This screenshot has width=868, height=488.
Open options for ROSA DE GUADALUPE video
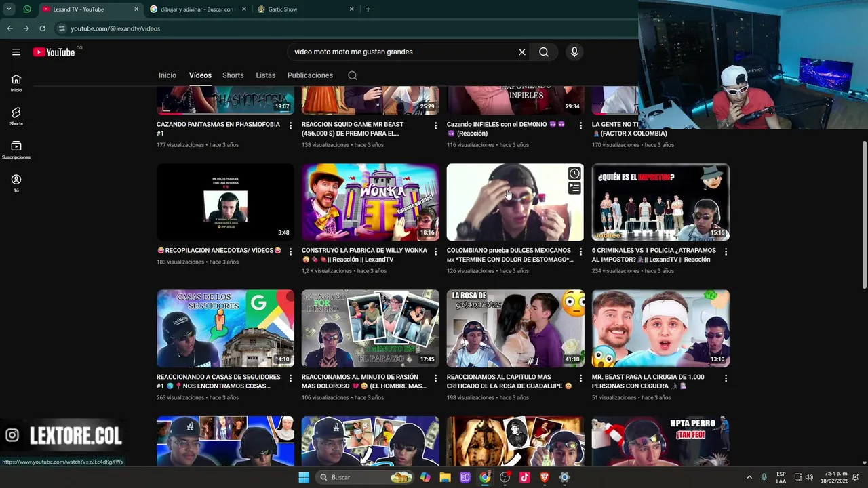pos(580,378)
